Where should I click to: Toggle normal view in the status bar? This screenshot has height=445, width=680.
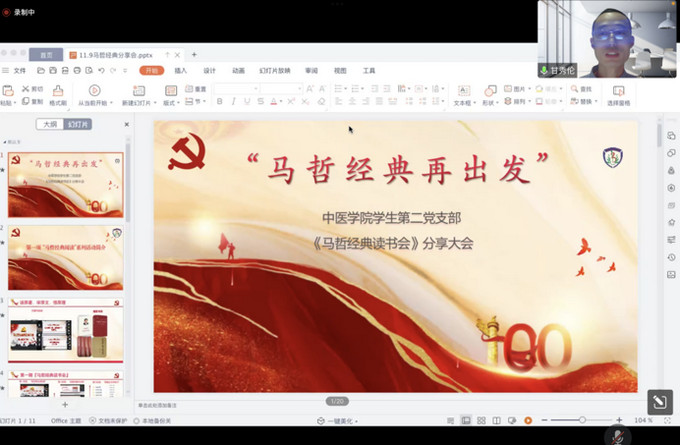(x=466, y=420)
